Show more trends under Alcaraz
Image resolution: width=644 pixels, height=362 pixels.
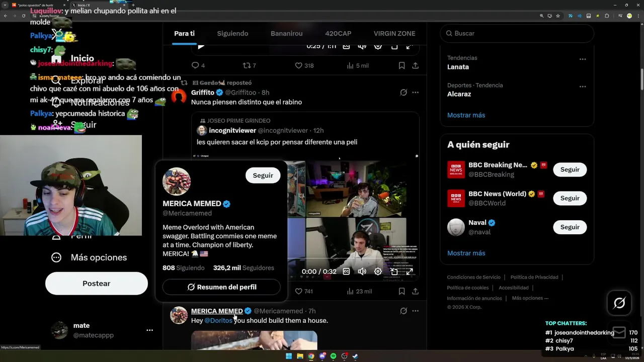[x=466, y=115]
